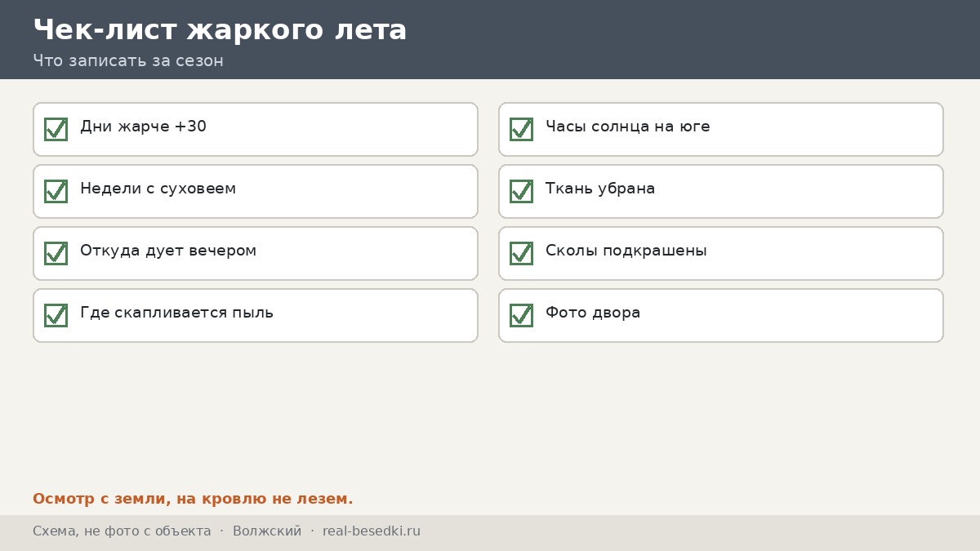Toggle the "Откуда дует вечером" checkbox

pos(56,253)
